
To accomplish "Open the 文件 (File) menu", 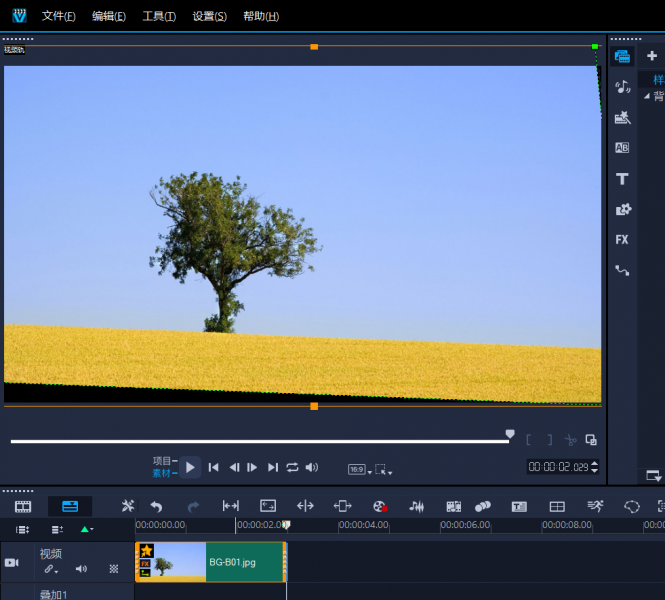I will pyautogui.click(x=58, y=16).
